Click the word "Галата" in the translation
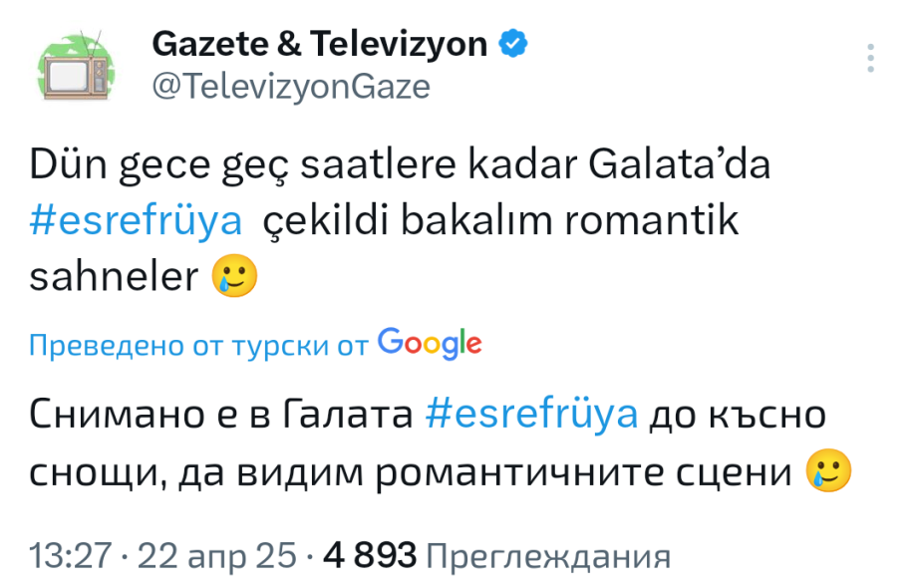Viewport: 918px width, 588px height. click(x=351, y=415)
